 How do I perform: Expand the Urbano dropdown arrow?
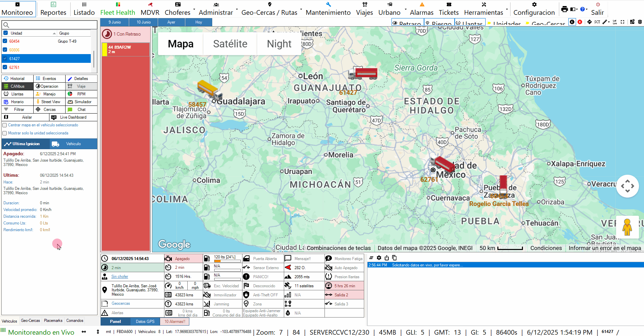pos(406,9)
